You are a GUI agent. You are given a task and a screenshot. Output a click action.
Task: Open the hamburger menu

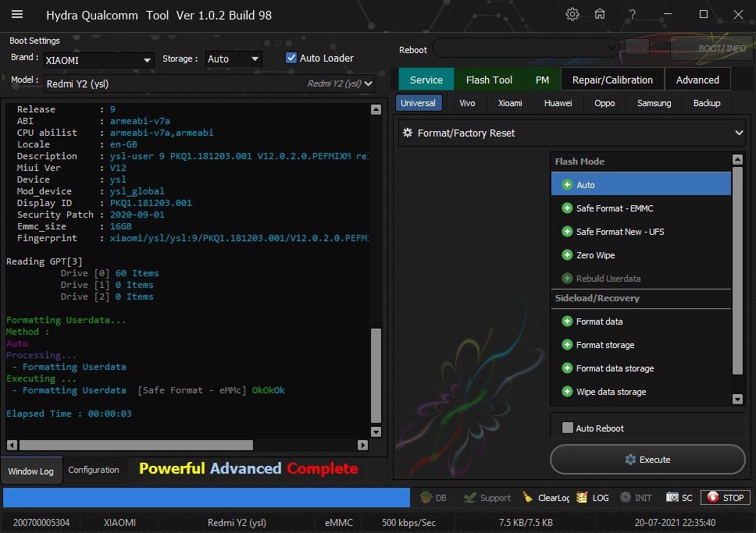tap(17, 15)
